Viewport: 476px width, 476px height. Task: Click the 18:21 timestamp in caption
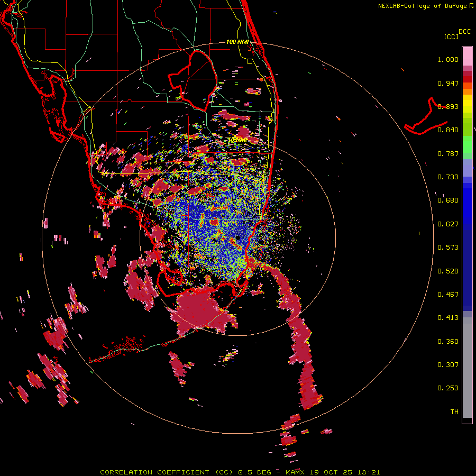click(x=369, y=472)
